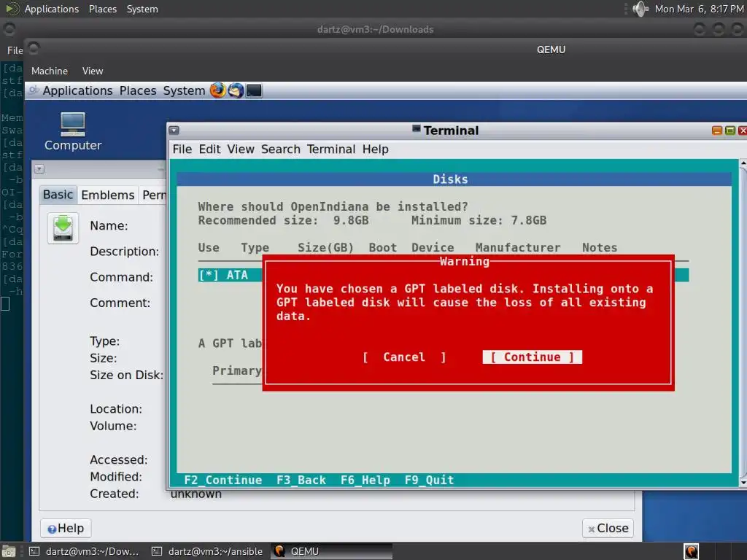Click F6_Help in installer footer
The image size is (747, 560).
[365, 480]
